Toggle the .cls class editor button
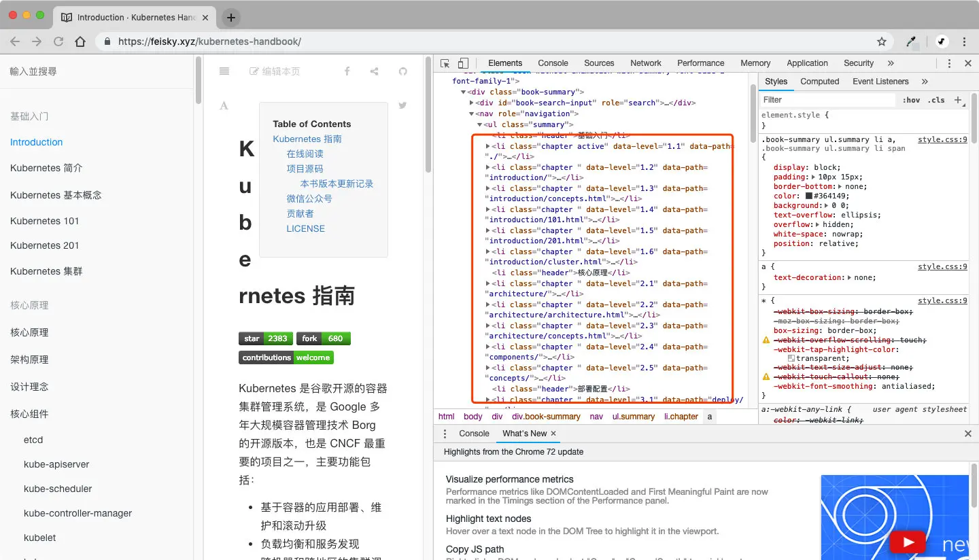 tap(937, 100)
